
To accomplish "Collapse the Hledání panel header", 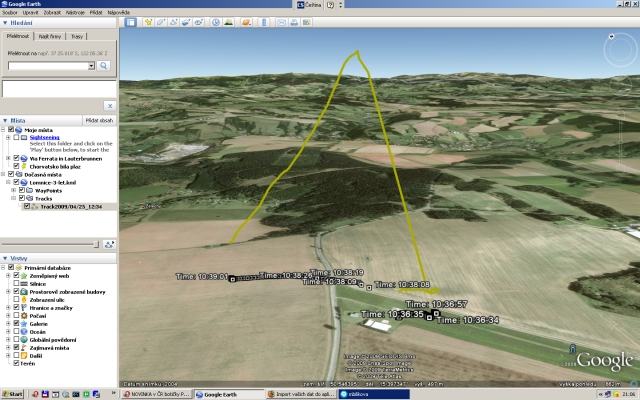I will pos(6,21).
